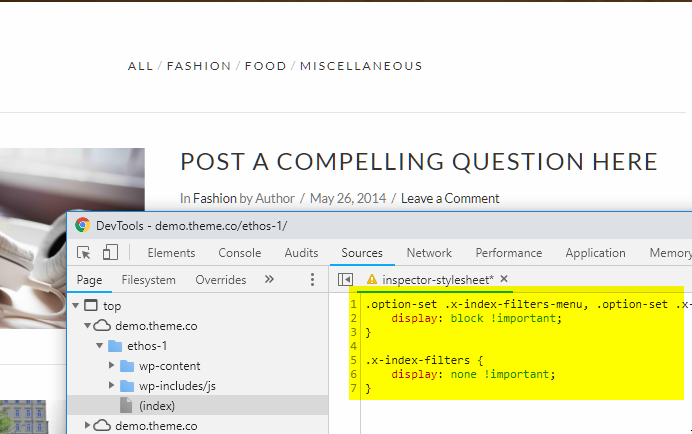Switch to the Network tab

pos(429,253)
